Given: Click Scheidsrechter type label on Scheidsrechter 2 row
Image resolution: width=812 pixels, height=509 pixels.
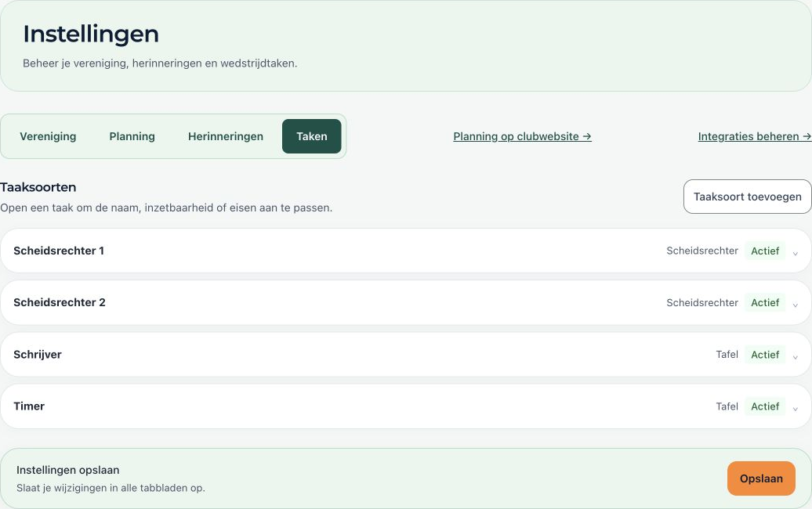Looking at the screenshot, I should point(702,302).
